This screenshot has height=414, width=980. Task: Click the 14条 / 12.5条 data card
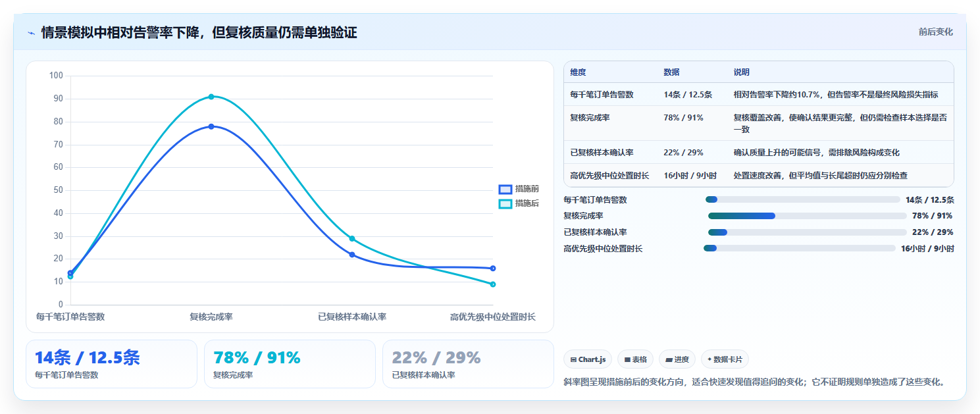(x=111, y=364)
